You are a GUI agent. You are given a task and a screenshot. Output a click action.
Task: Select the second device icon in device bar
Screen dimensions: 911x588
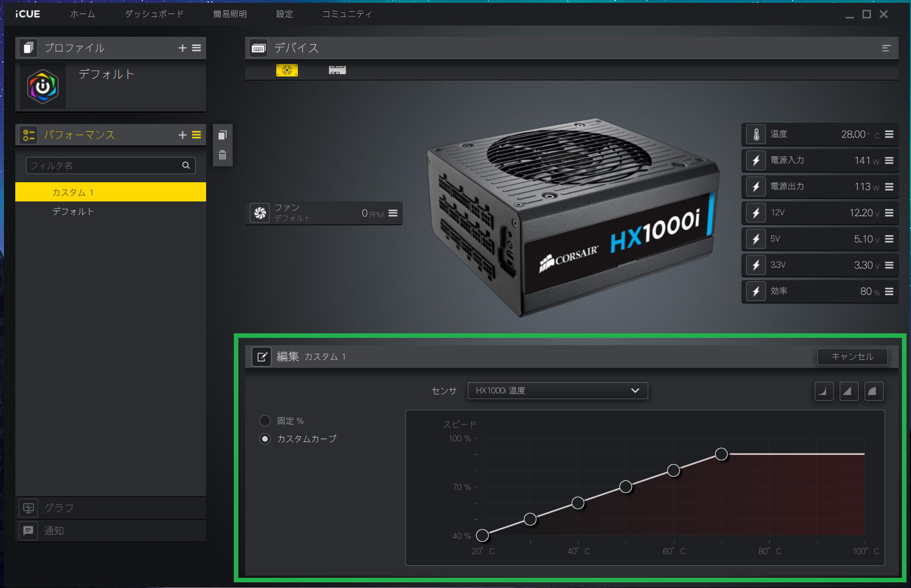coord(337,70)
